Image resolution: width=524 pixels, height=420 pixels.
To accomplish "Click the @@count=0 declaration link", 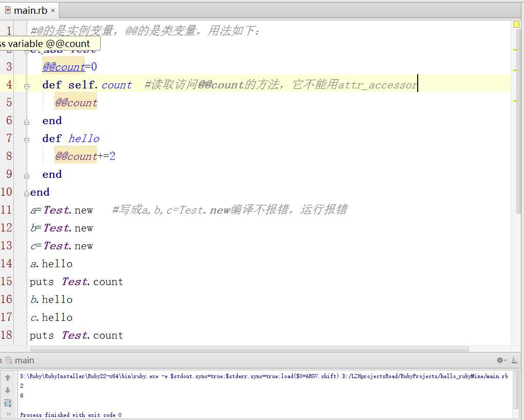I will tap(70, 67).
